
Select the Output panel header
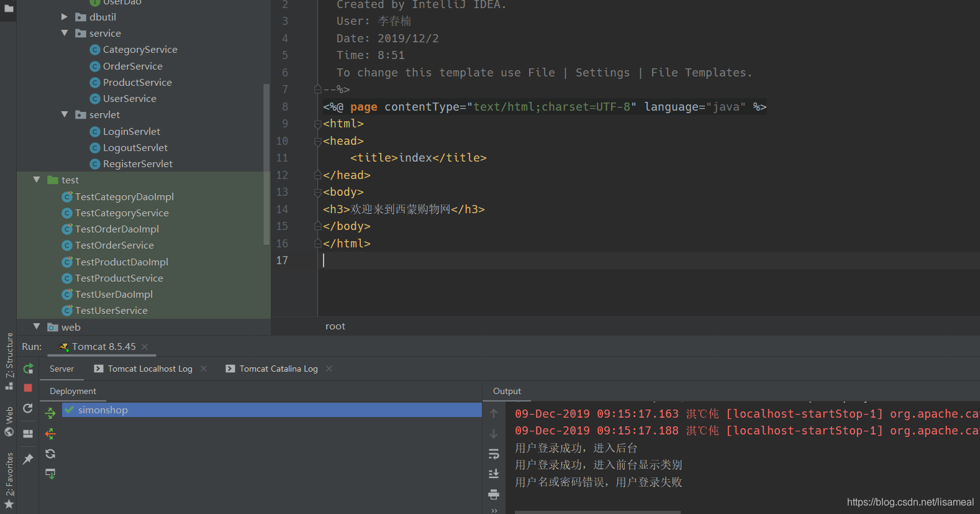[507, 391]
